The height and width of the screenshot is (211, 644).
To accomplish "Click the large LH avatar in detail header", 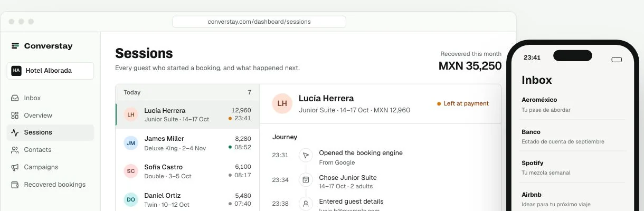I will [x=282, y=103].
